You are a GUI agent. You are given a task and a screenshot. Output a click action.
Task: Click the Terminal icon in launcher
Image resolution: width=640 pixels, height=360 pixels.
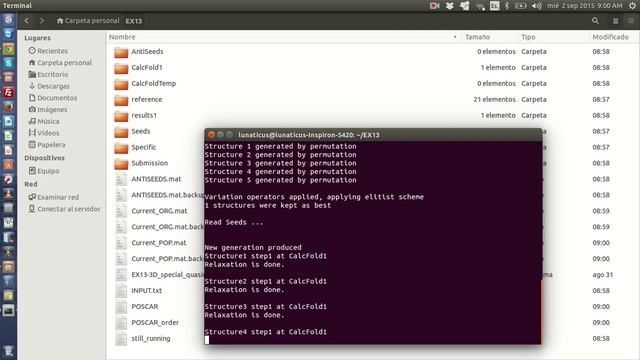coord(8,310)
